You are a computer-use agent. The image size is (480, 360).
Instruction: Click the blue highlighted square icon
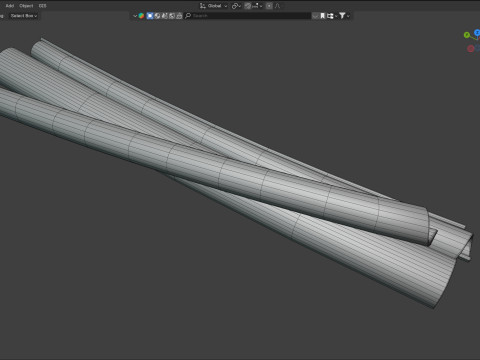pos(150,16)
